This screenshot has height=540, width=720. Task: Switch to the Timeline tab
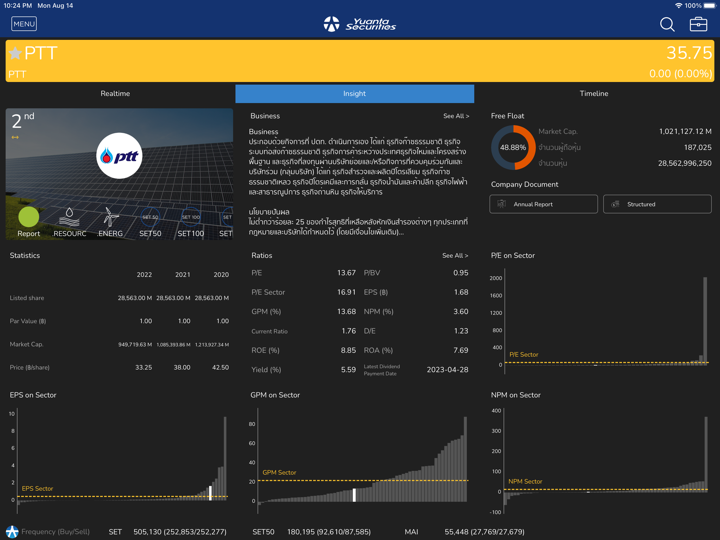594,93
